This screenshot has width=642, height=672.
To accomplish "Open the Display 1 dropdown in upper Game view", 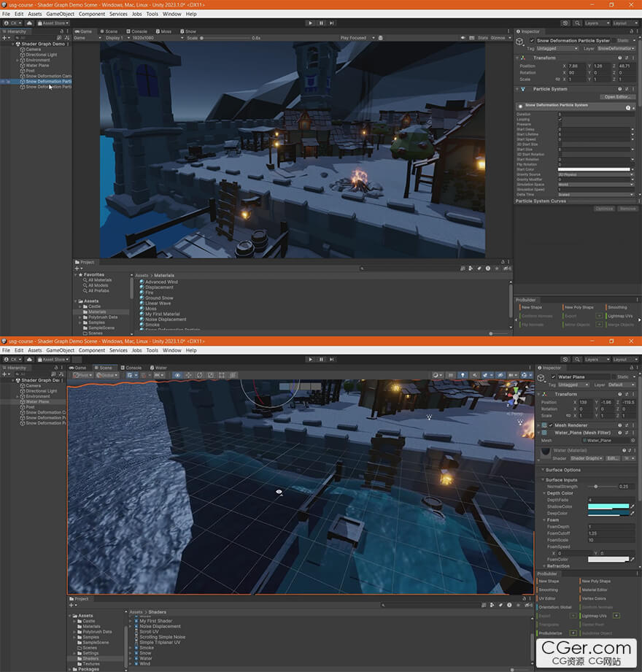I will point(116,38).
